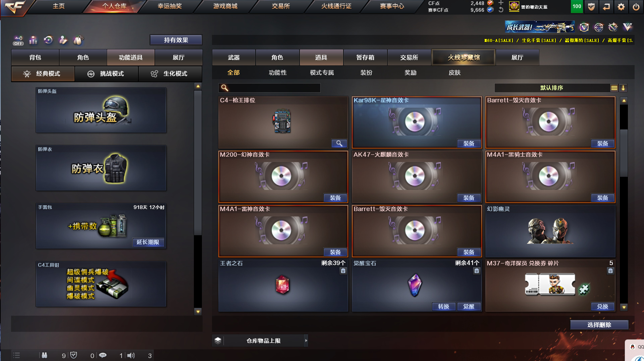Click the 成长武器 banner icon

[539, 27]
